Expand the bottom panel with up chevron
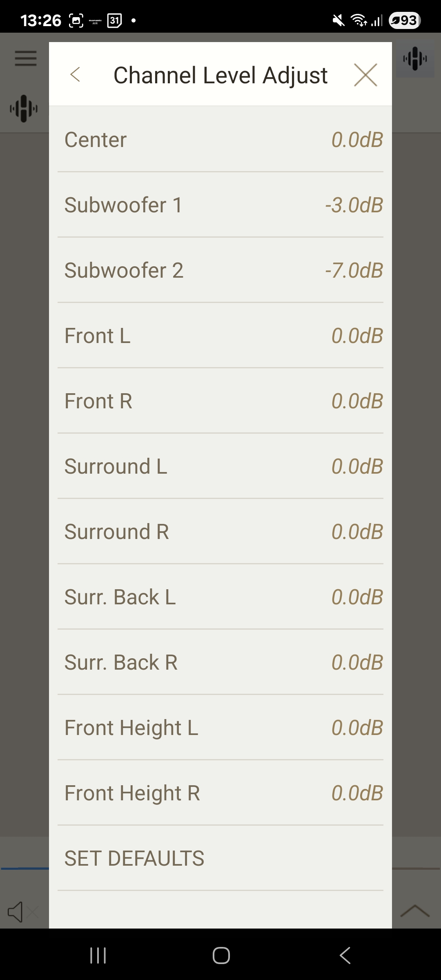The image size is (441, 980). [415, 911]
